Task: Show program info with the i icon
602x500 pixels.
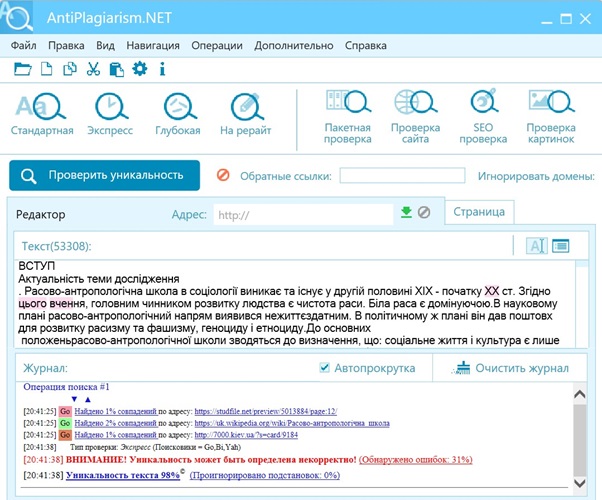Action: 162,69
